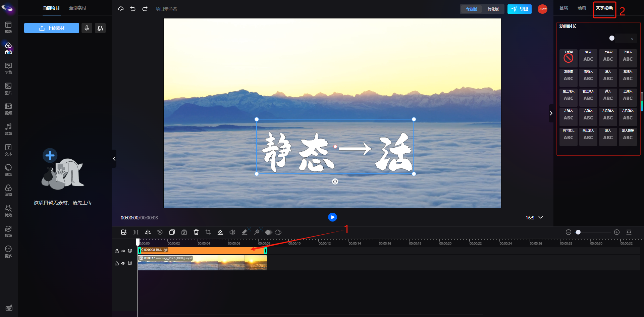The image size is (644, 317).
Task: Click the split clip tool in timeline toolbar
Action: [x=136, y=232]
